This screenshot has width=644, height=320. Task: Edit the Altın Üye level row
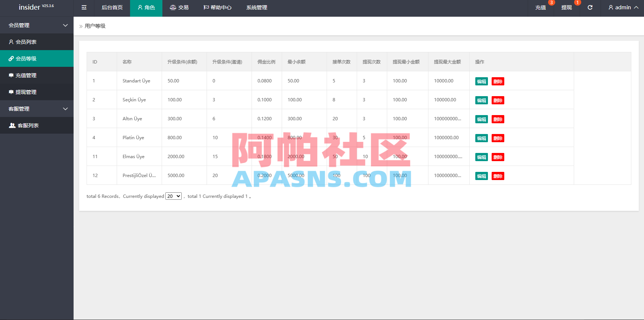coord(482,119)
